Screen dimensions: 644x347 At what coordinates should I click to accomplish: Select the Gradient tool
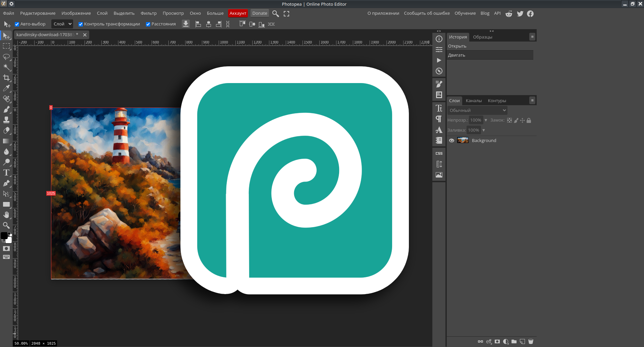(x=6, y=141)
